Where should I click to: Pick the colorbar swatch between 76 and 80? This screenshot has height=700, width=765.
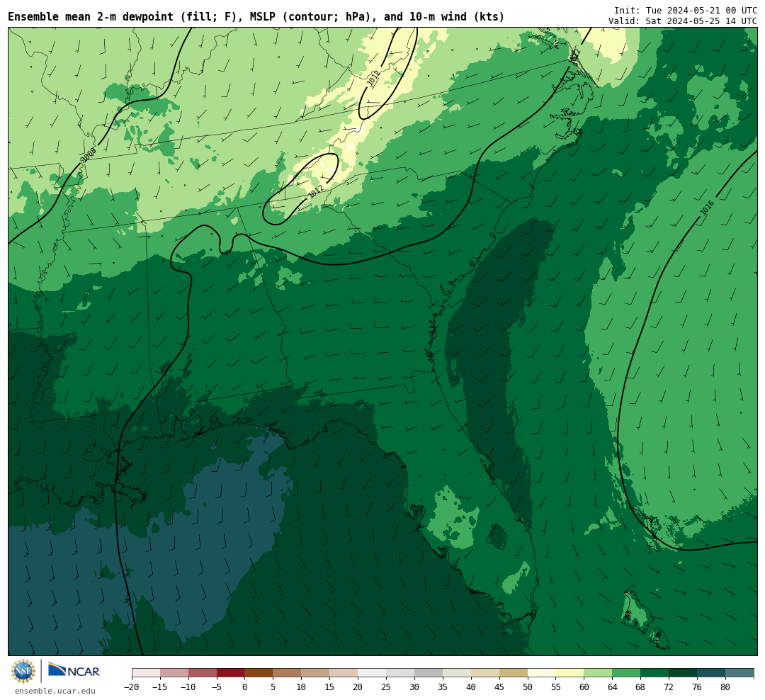coord(711,673)
